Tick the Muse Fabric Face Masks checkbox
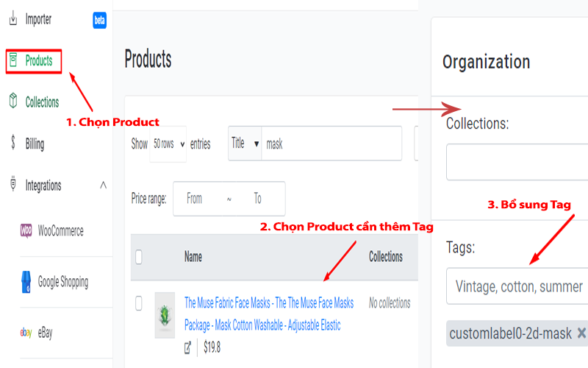 pos(139,303)
